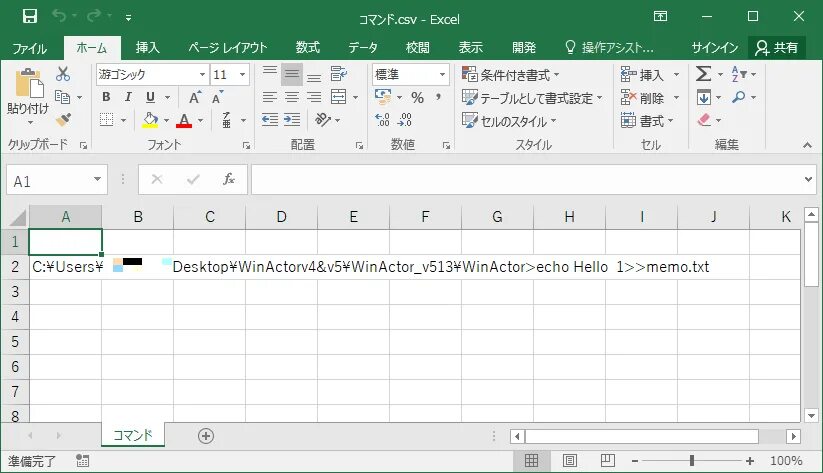This screenshot has height=473, width=823.
Task: Apply accounting currency number format
Action: tap(383, 97)
